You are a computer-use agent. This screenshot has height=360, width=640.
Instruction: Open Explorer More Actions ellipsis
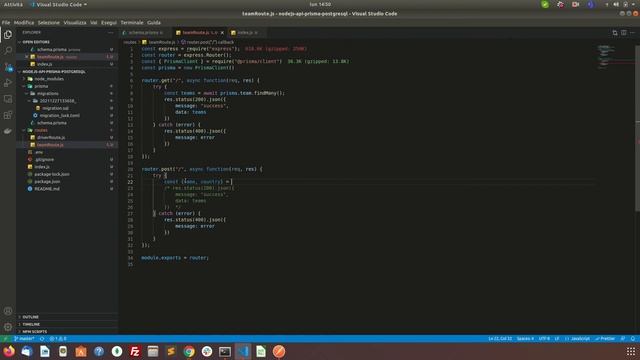click(111, 33)
